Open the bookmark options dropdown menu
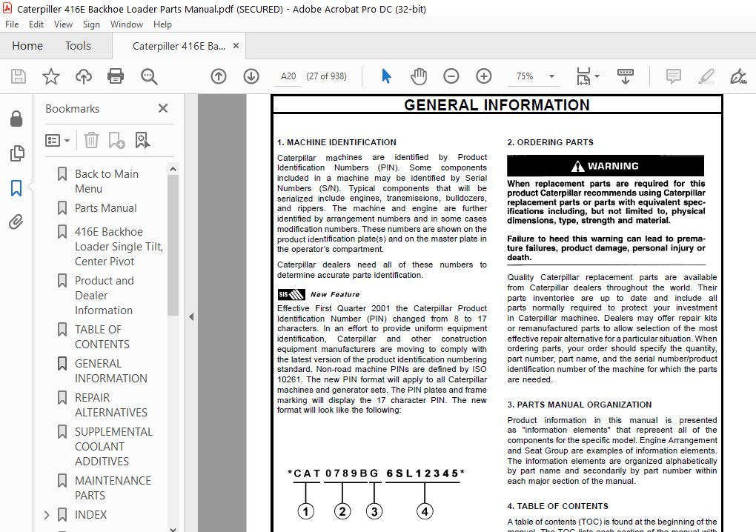 click(x=57, y=140)
